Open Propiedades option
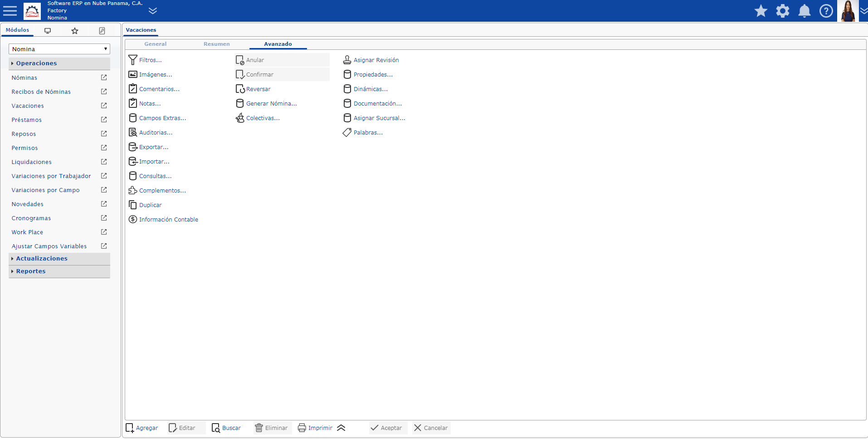The height and width of the screenshot is (439, 868). tap(368, 74)
